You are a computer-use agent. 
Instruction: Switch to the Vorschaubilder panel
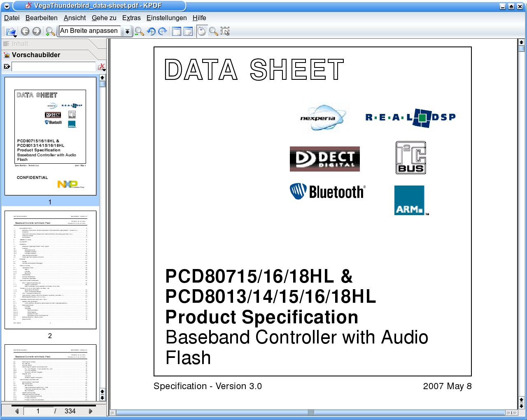tap(49, 55)
